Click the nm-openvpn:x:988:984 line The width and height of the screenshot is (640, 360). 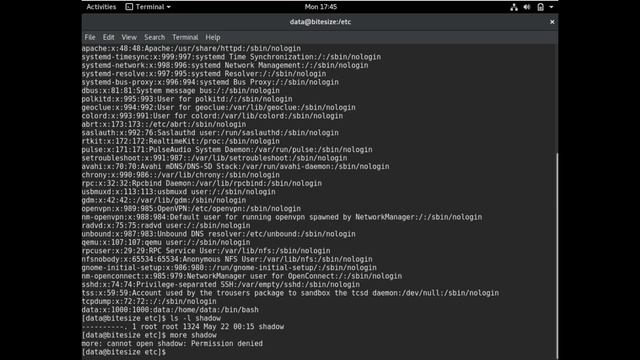pos(282,217)
